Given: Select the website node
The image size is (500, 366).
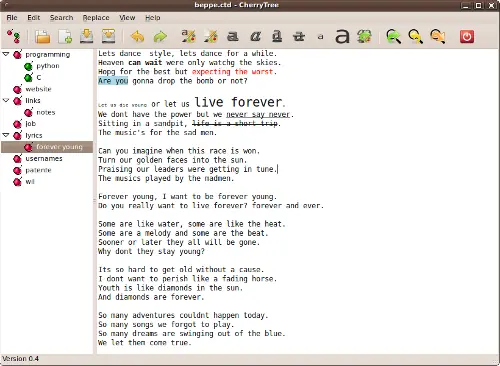Looking at the screenshot, I should click(38, 89).
